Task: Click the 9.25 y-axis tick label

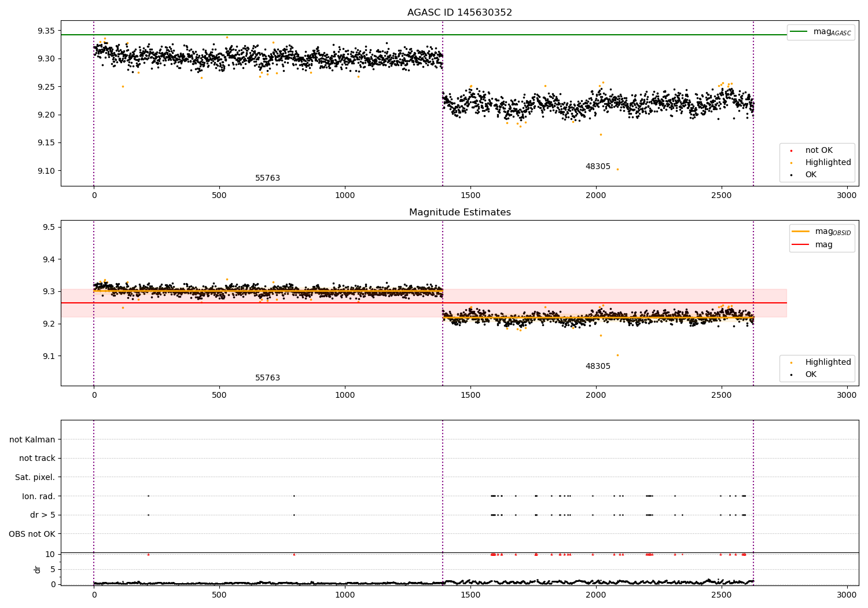Action: (x=46, y=87)
